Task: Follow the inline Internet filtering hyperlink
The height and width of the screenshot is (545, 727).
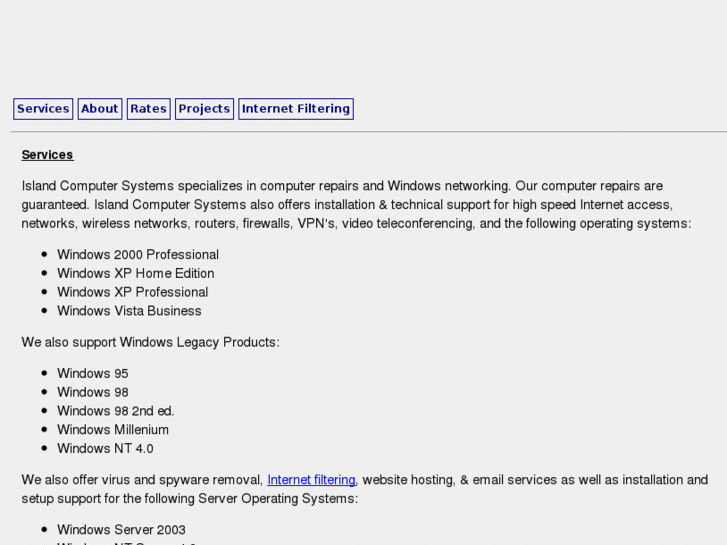Action: [x=311, y=480]
